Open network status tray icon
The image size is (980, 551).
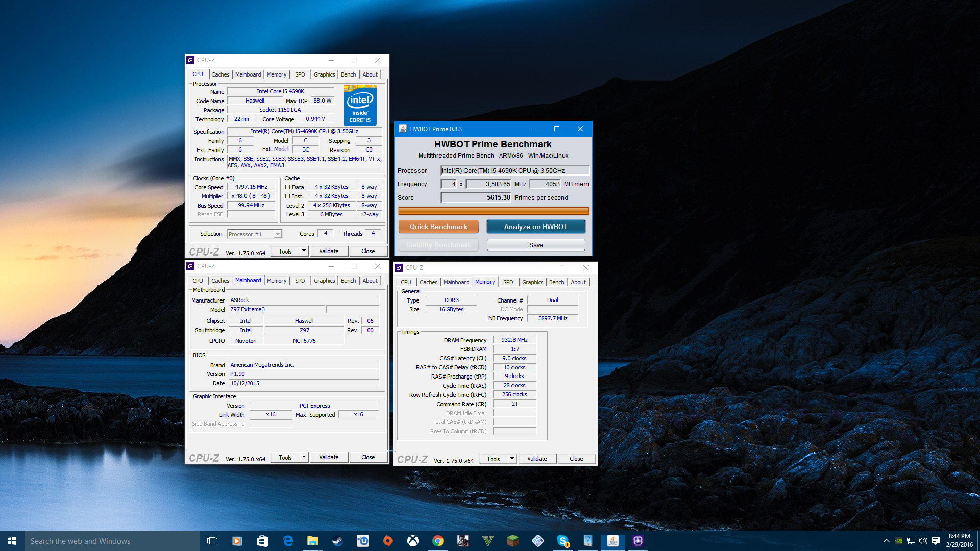(911, 541)
